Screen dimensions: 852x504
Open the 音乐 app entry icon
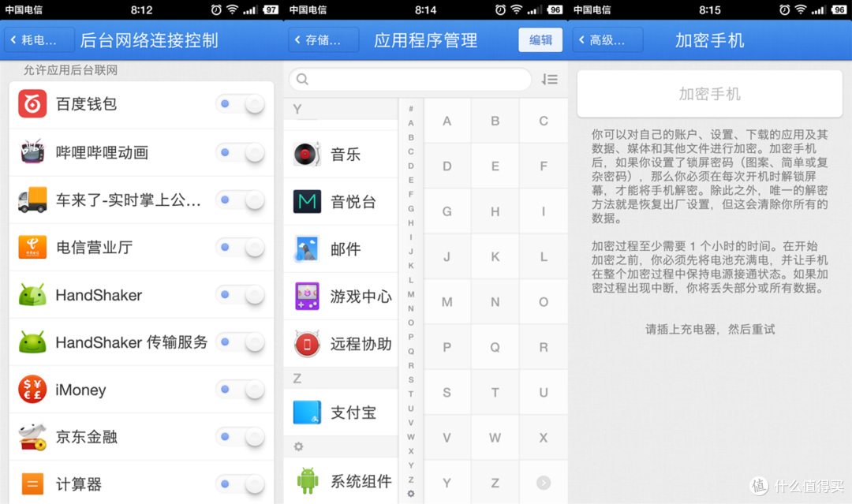tap(307, 155)
